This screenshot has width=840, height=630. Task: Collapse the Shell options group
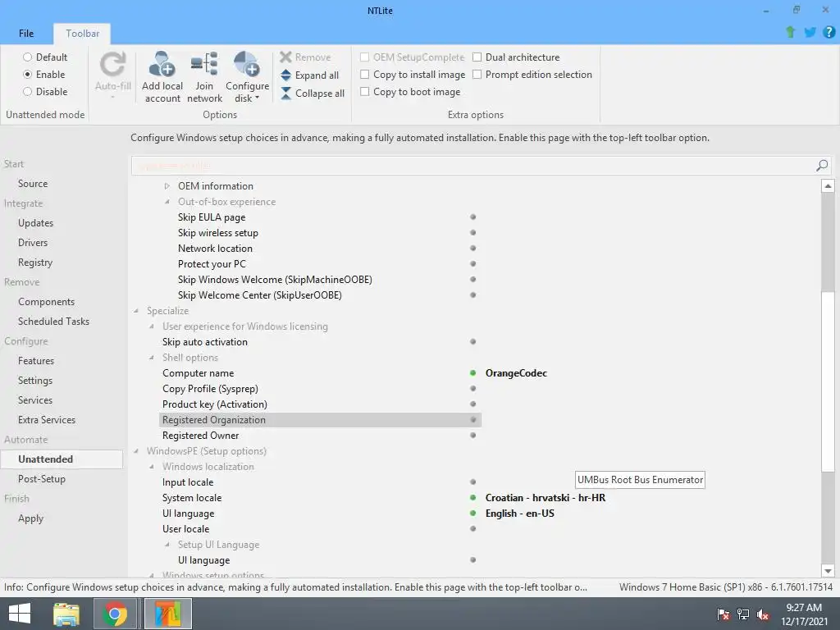coord(152,358)
